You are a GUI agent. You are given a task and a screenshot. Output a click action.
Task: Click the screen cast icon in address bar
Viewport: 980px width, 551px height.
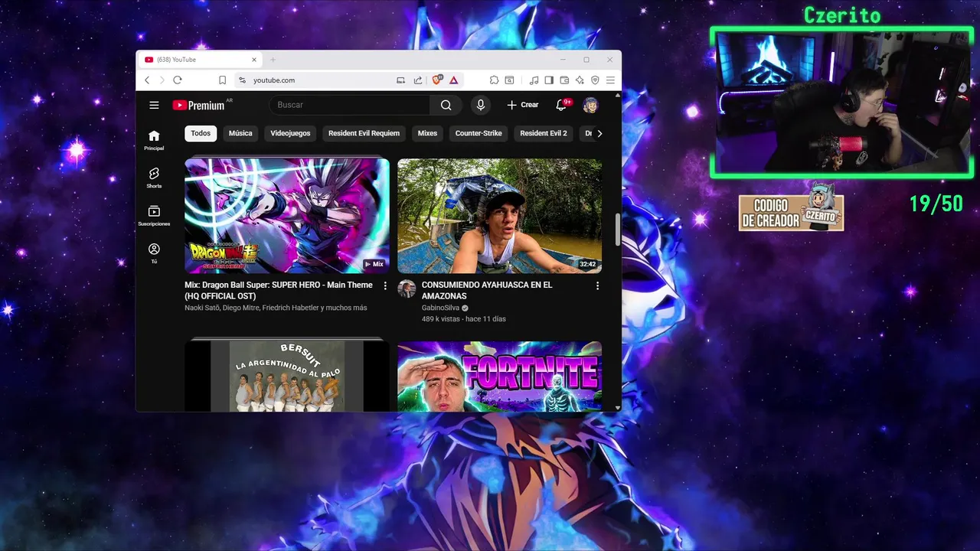(400, 80)
